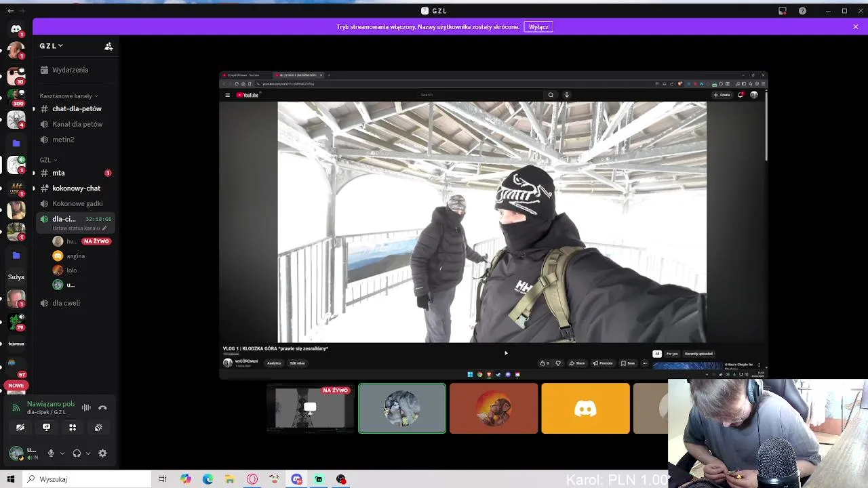Disconnect from voice with hang-up icon
The image size is (868, 488).
pos(102,407)
